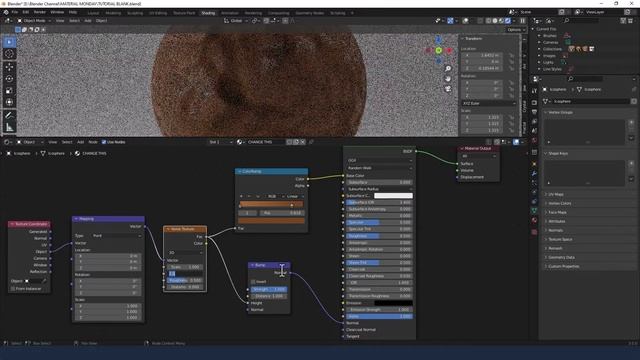640x360 pixels.
Task: Open the Material properties tab icon
Action: click(x=534, y=220)
